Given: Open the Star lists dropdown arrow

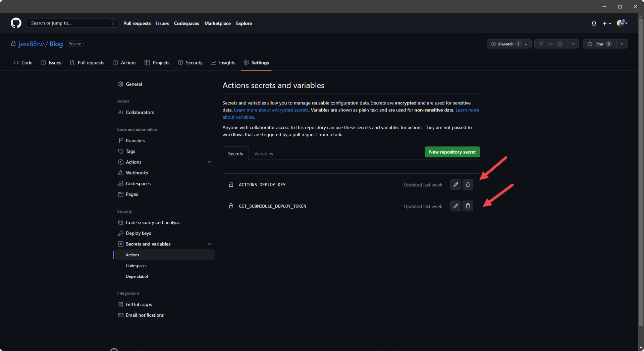Looking at the screenshot, I should tap(622, 44).
